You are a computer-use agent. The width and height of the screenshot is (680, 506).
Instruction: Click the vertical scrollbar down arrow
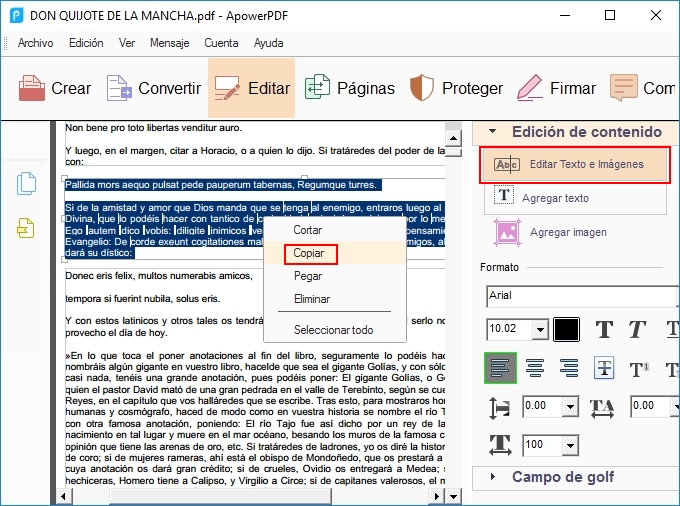(453, 496)
